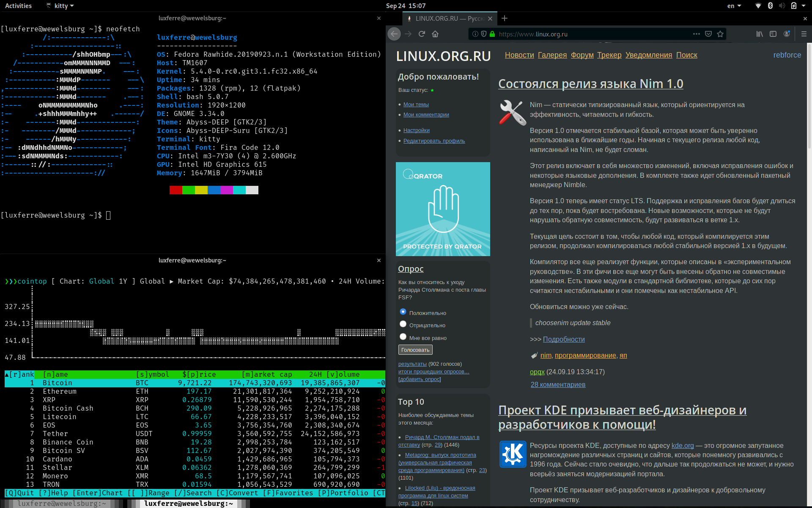The width and height of the screenshot is (812, 508).
Task: Go back in Firefox history
Action: point(394,34)
